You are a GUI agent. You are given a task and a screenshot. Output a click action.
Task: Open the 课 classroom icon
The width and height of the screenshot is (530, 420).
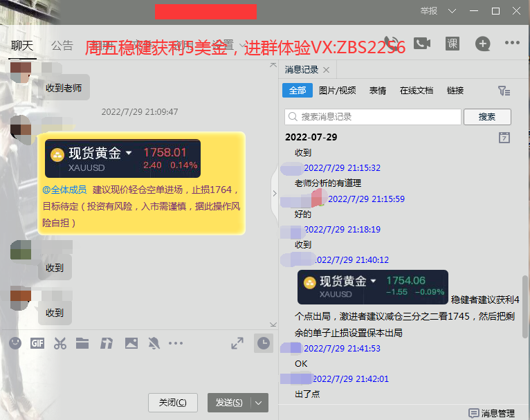(452, 44)
